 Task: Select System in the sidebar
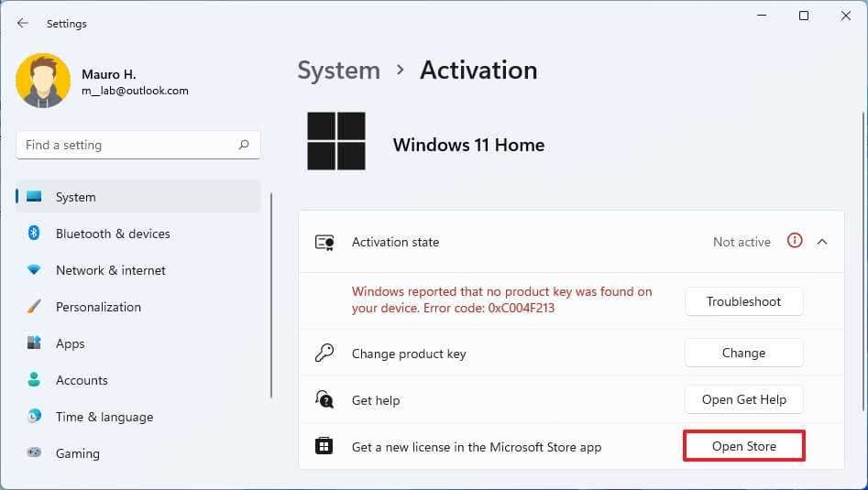coord(75,197)
